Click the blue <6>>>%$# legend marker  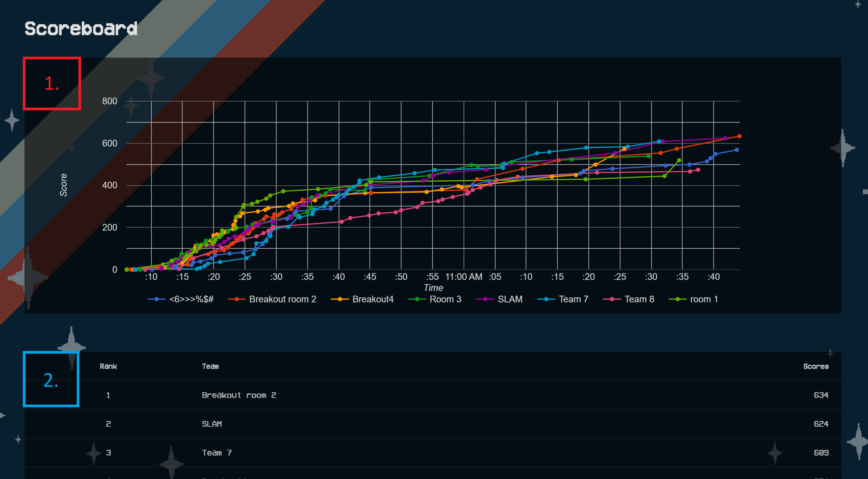157,299
